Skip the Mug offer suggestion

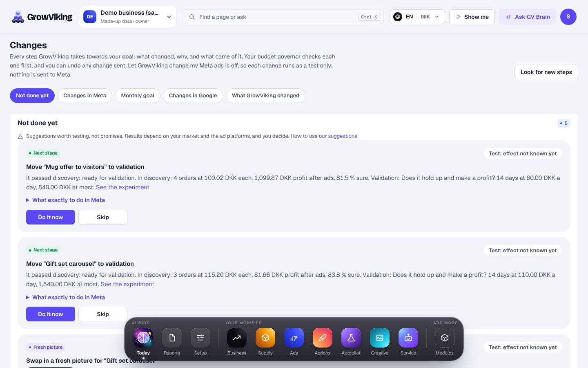click(x=103, y=217)
